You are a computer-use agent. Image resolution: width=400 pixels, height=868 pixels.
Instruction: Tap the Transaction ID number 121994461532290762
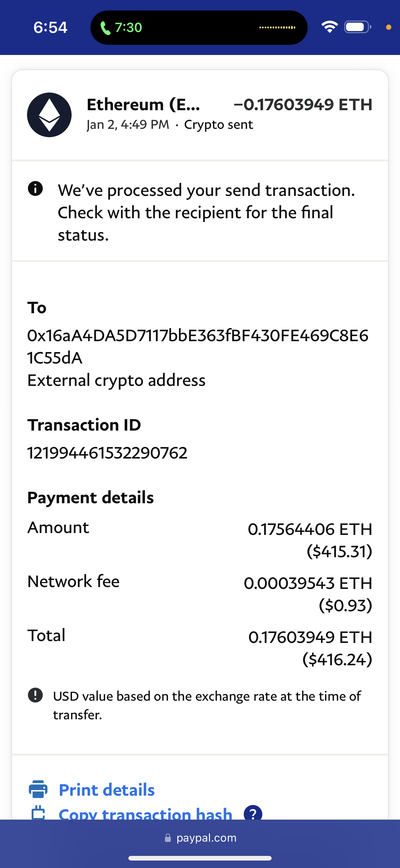pos(107,453)
